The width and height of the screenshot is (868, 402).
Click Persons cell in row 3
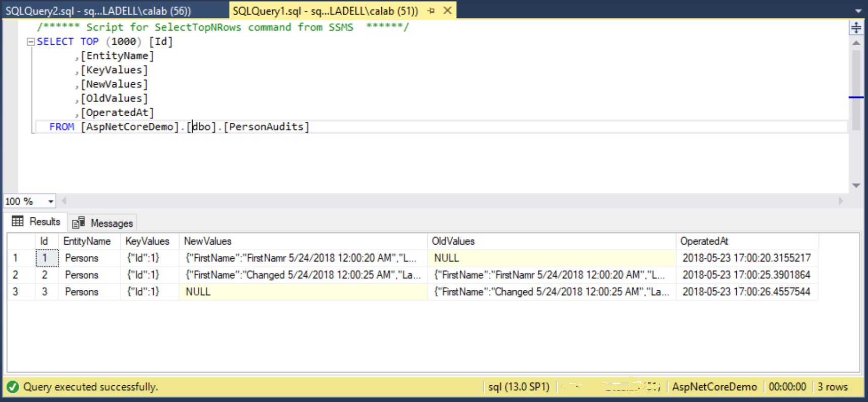coord(89,292)
